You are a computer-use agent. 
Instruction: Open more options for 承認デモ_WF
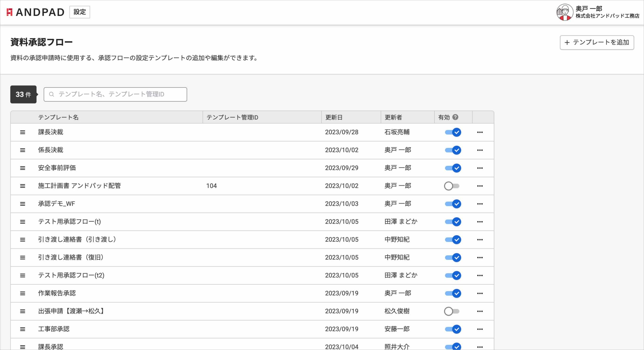[x=480, y=204]
